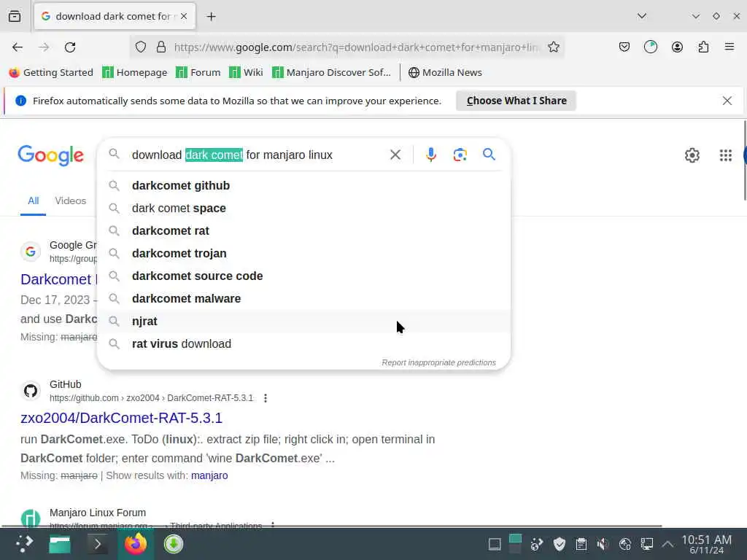
Task: Open the zxo2004/DarkComet-RAT-5.3.1 result link
Action: 122,418
